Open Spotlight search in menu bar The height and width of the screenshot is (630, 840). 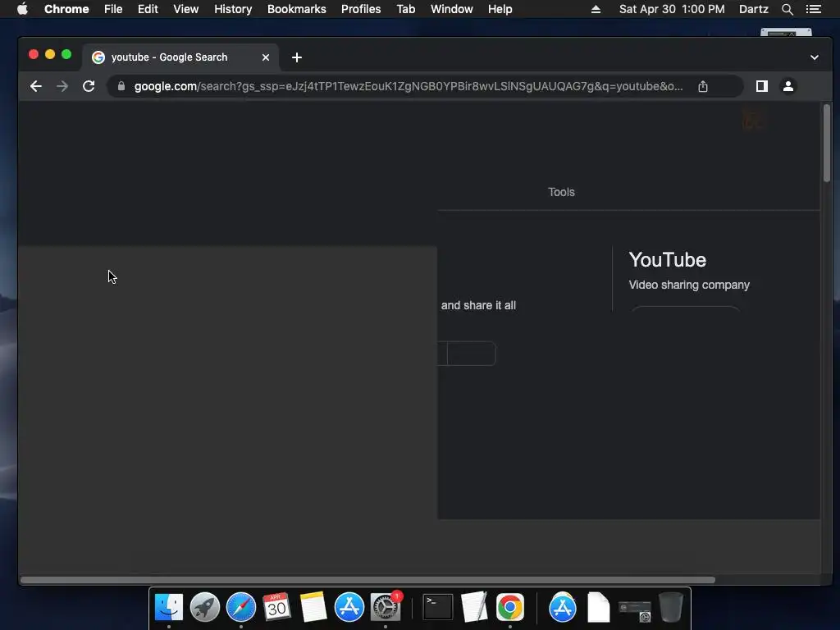(787, 9)
